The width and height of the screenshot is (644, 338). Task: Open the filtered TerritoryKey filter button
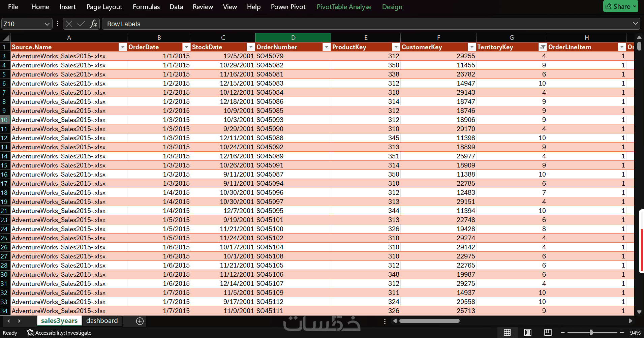pos(543,47)
